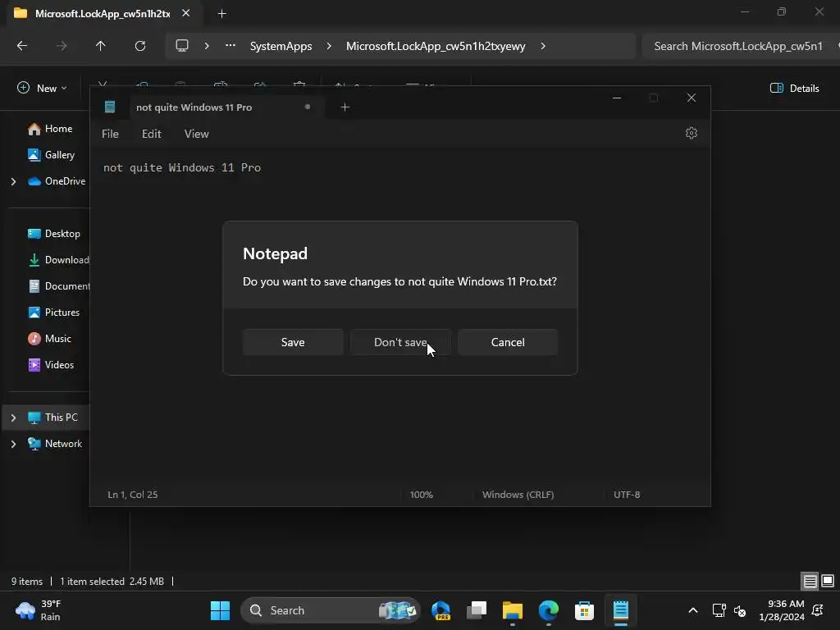Image resolution: width=840 pixels, height=630 pixels.
Task: Refresh the File Explorer view
Action: [140, 46]
